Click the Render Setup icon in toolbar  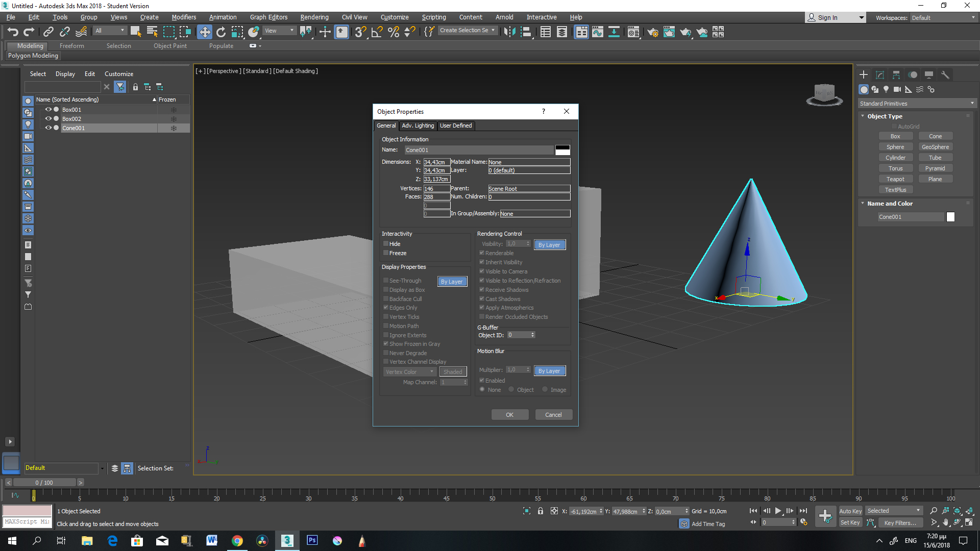[x=650, y=32]
